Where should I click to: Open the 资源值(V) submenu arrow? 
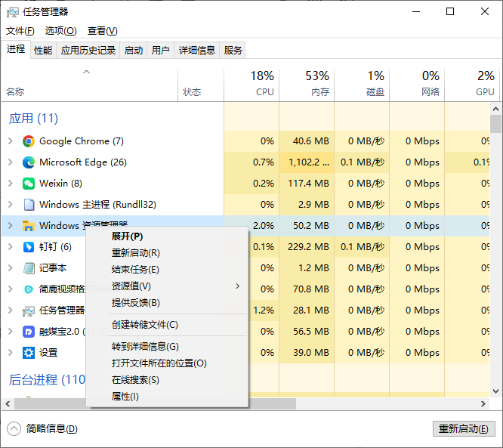(x=237, y=286)
